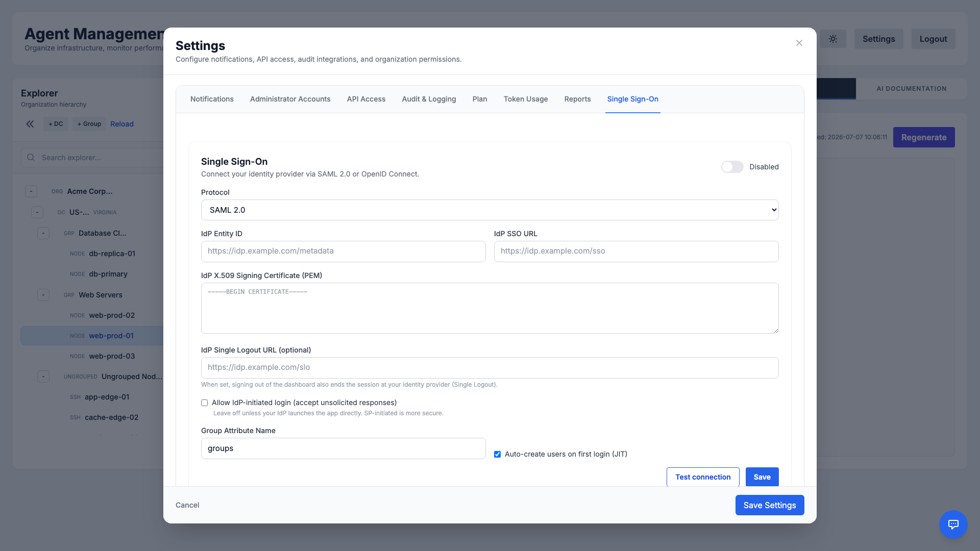Close the Settings dialog with X icon
Image resolution: width=980 pixels, height=551 pixels.
click(x=799, y=43)
